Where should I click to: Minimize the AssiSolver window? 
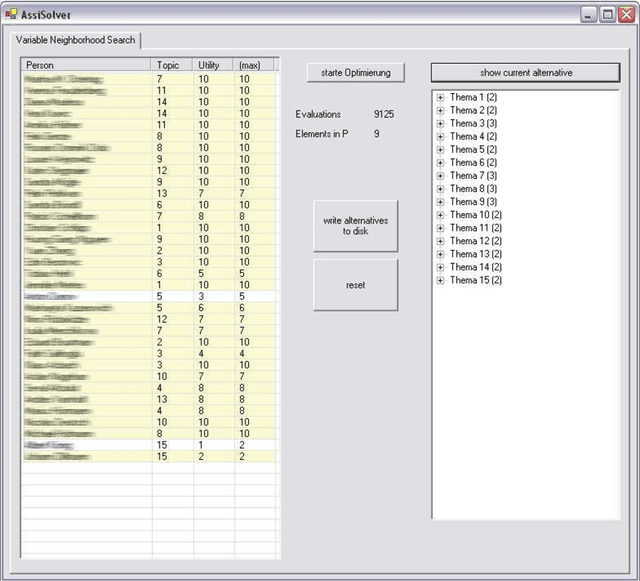(589, 15)
